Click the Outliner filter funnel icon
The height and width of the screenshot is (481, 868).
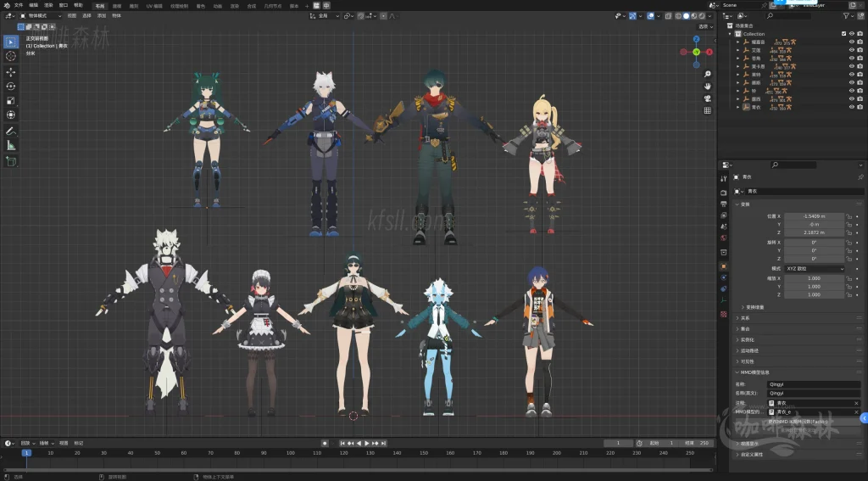coord(846,15)
